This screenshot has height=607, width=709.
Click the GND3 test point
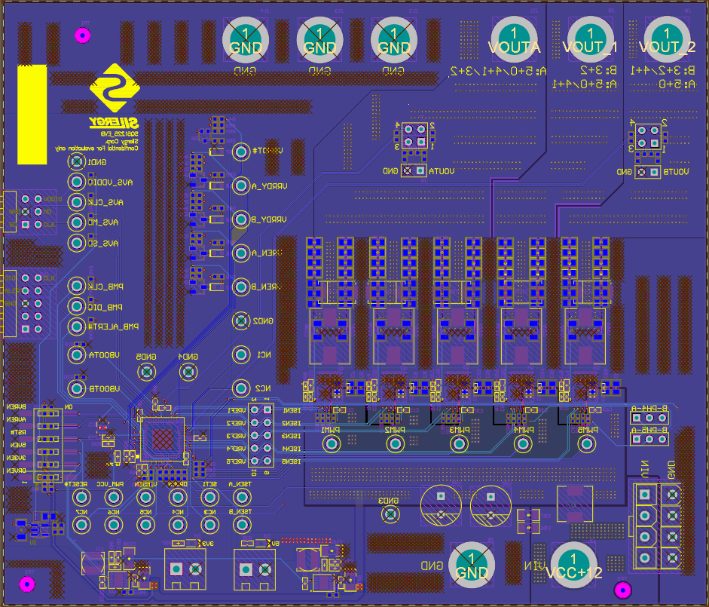[x=389, y=513]
